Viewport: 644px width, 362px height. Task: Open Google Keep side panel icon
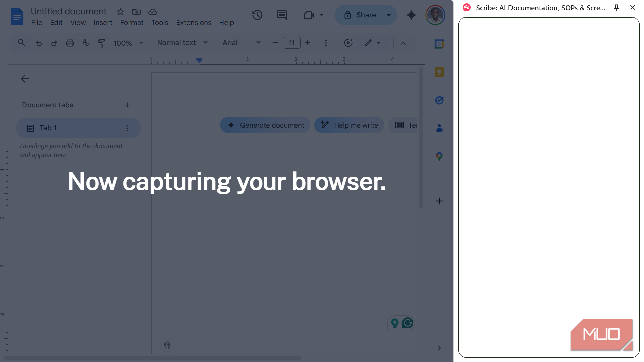pyautogui.click(x=439, y=72)
